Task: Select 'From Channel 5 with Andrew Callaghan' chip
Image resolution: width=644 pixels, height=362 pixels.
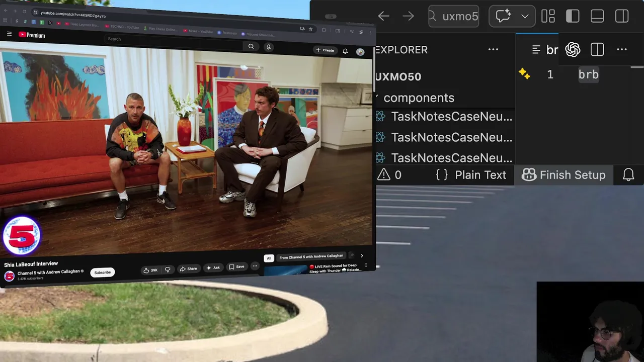Action: (311, 256)
